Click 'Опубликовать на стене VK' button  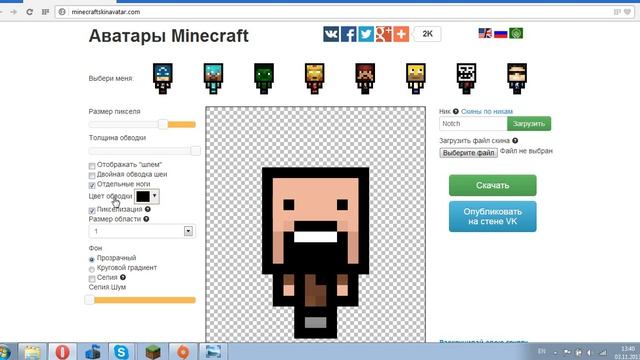point(493,216)
